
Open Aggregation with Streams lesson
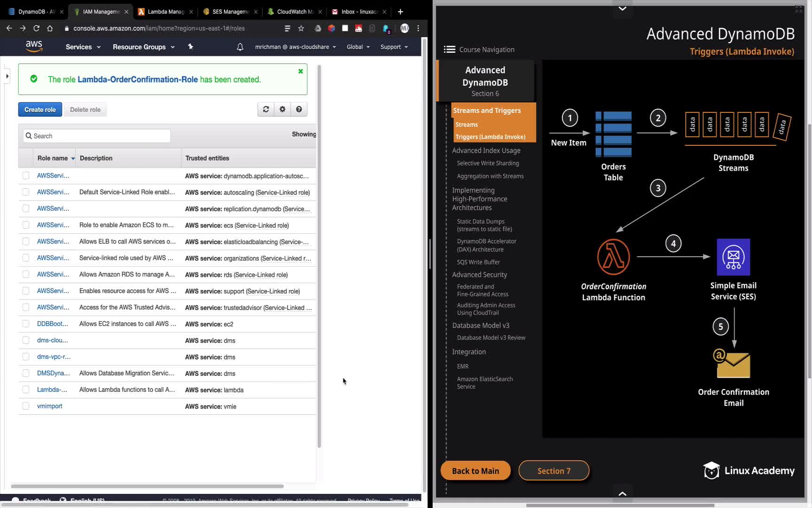click(490, 176)
